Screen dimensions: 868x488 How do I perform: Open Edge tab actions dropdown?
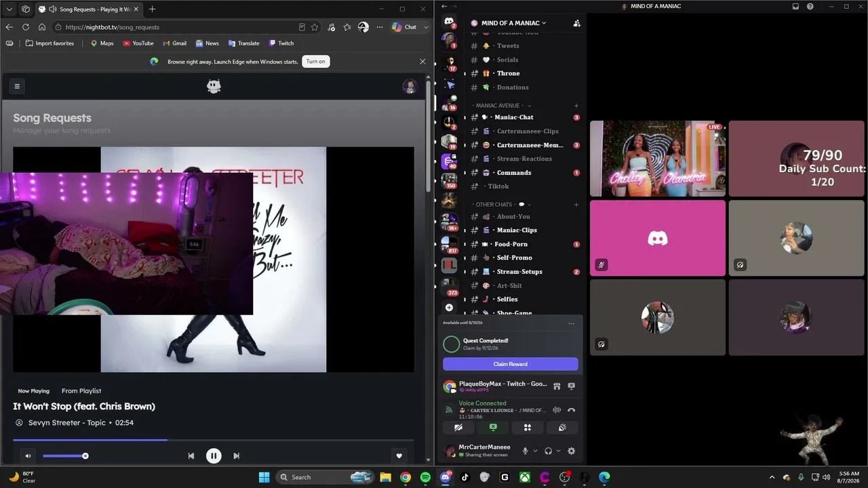pyautogui.click(x=9, y=9)
